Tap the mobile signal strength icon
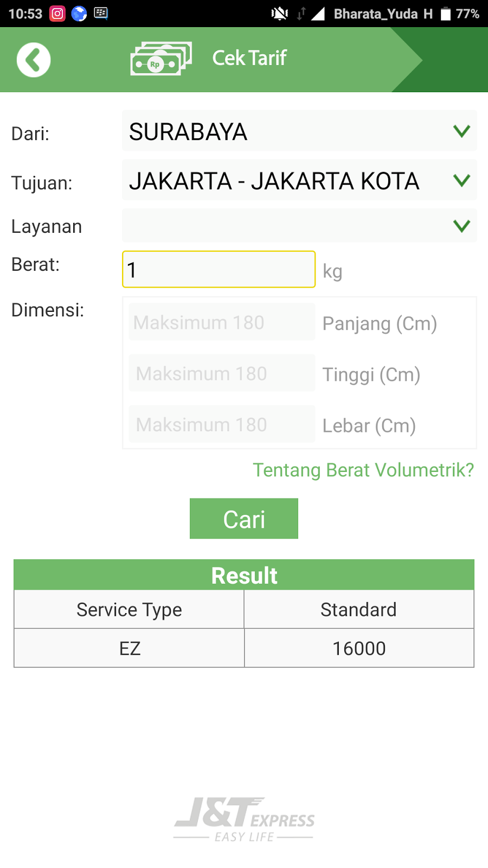This screenshot has height=868, width=488. click(x=318, y=14)
